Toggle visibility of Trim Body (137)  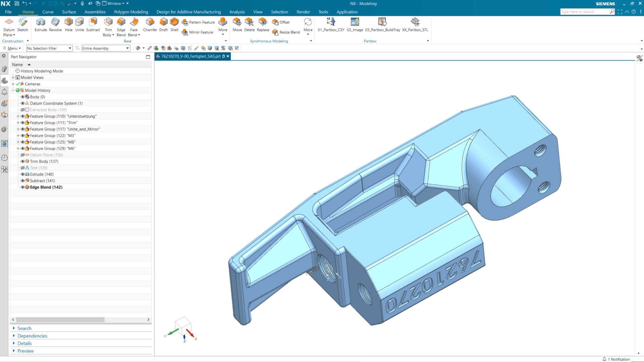click(x=22, y=161)
